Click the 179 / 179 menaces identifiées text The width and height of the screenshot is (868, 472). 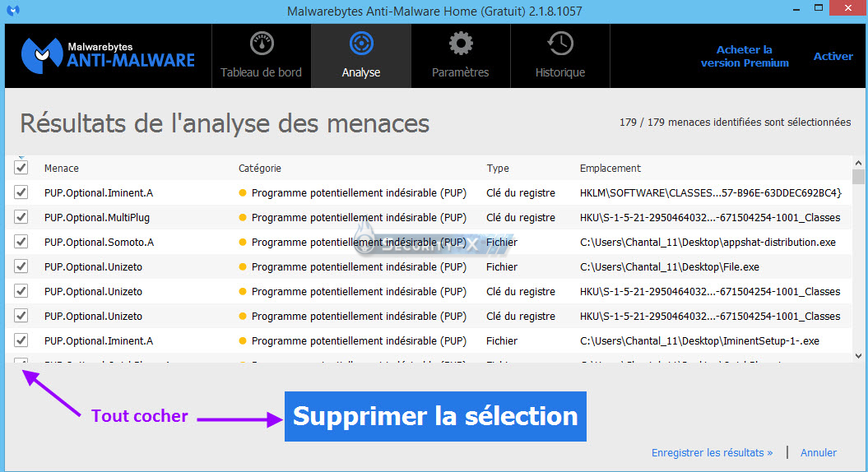(735, 123)
